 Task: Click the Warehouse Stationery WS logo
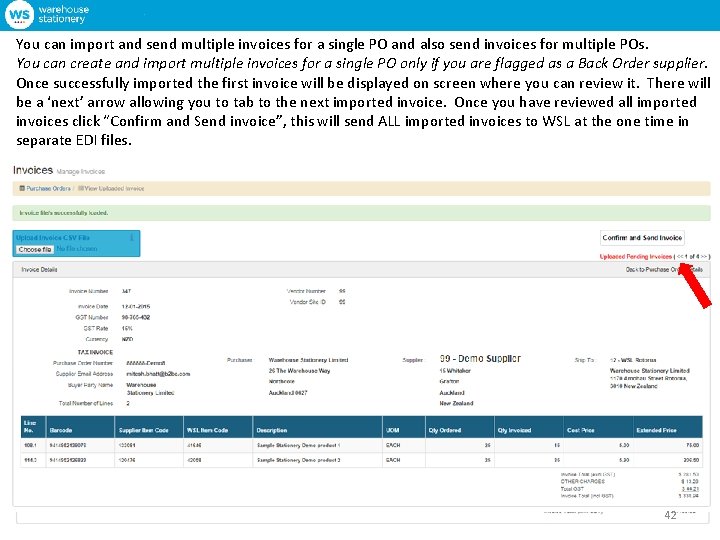click(19, 14)
